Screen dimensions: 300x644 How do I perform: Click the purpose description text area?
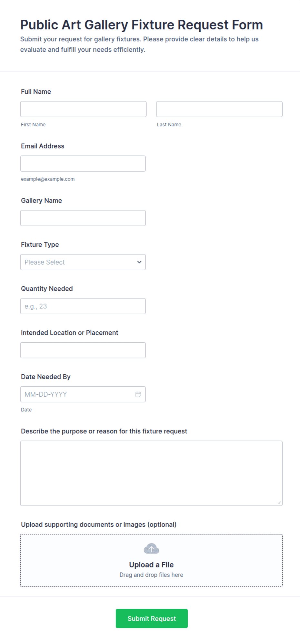(x=151, y=473)
